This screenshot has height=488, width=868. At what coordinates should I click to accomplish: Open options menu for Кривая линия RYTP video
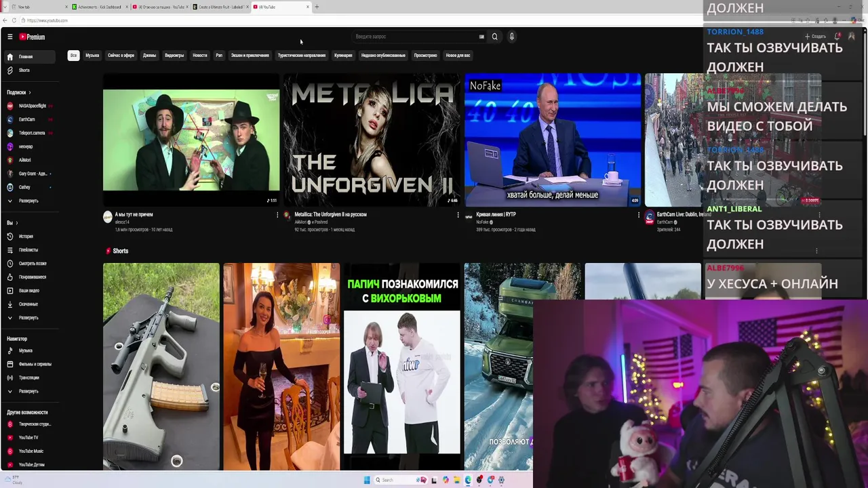(638, 215)
